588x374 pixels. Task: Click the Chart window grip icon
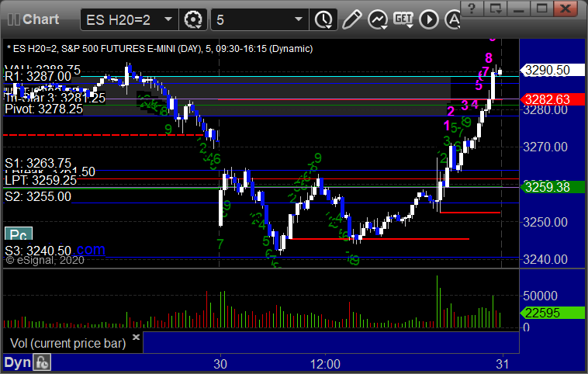coord(13,19)
